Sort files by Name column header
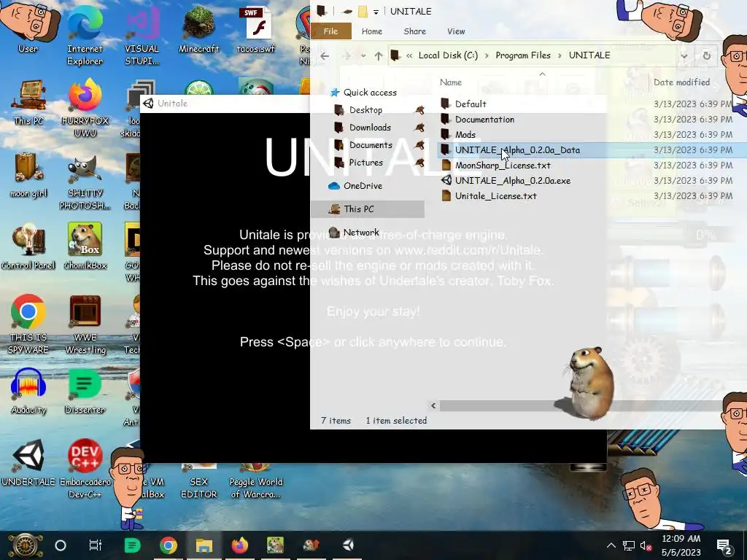The width and height of the screenshot is (747, 560). point(451,82)
